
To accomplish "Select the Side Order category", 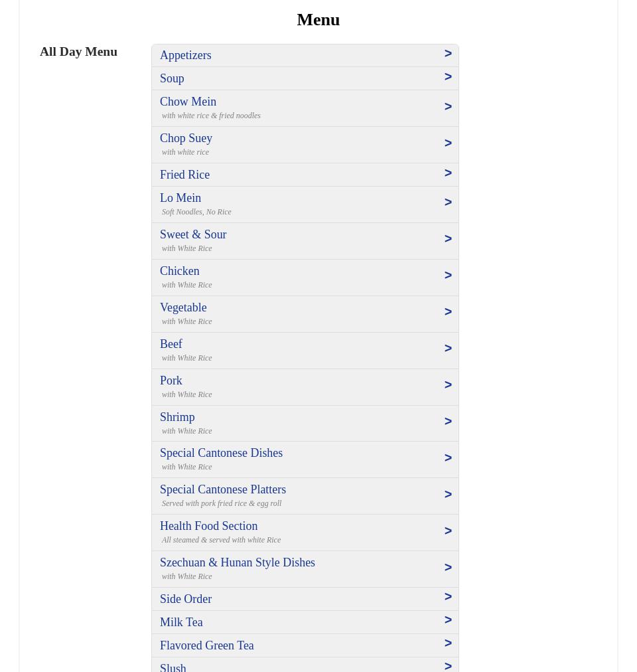I will pos(186,599).
